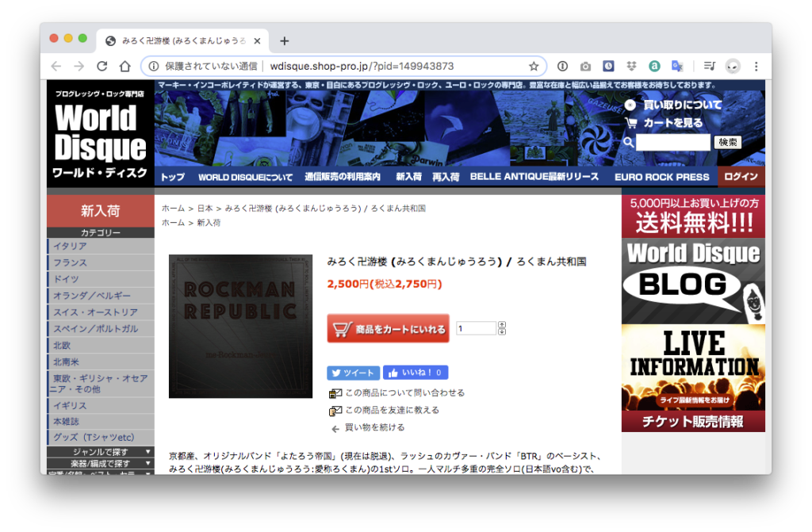The image size is (812, 532).
Task: Open 通信販売の利用案内 nav item
Action: (343, 177)
